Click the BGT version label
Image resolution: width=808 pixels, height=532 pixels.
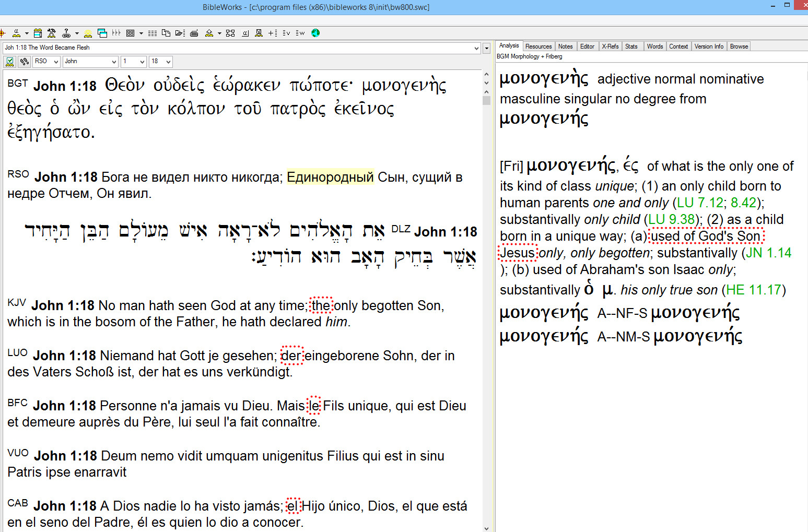tap(18, 83)
